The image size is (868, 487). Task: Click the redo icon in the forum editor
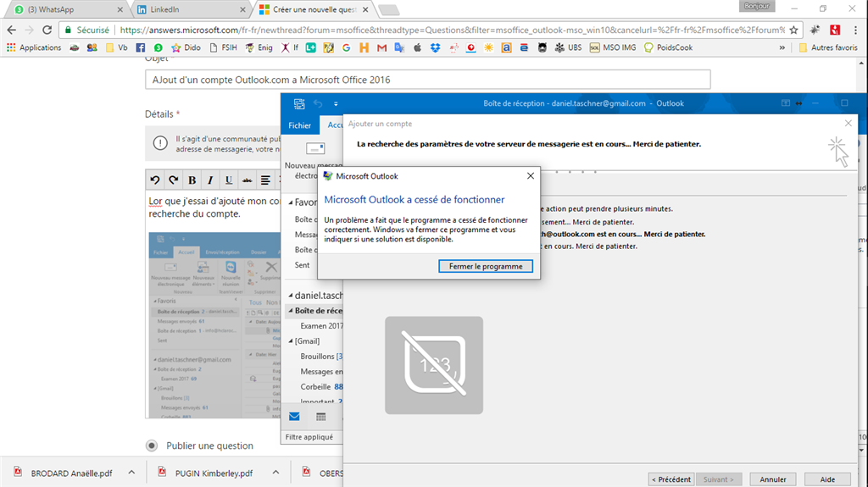[x=173, y=180]
